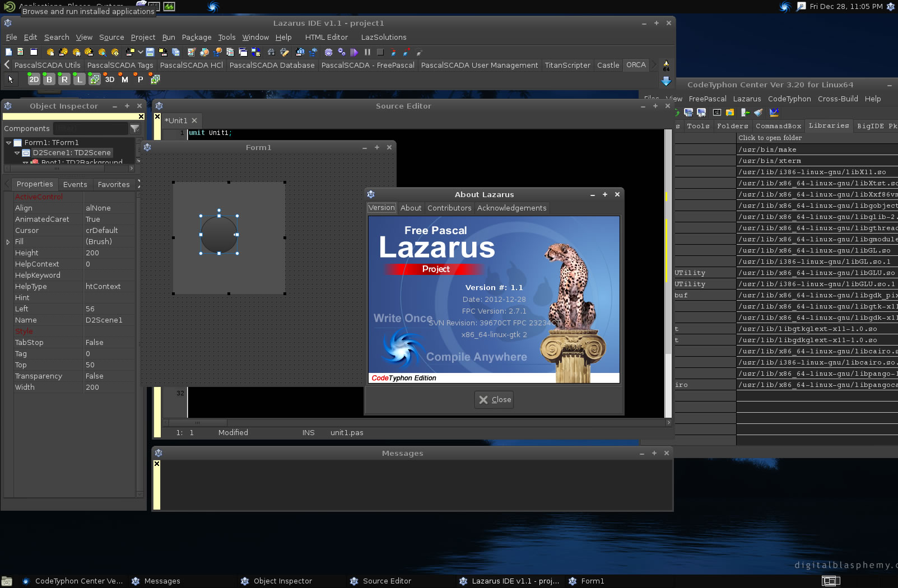Viewport: 898px width, 588px height.
Task: Pick the M component in ORCA palette
Action: pos(125,80)
